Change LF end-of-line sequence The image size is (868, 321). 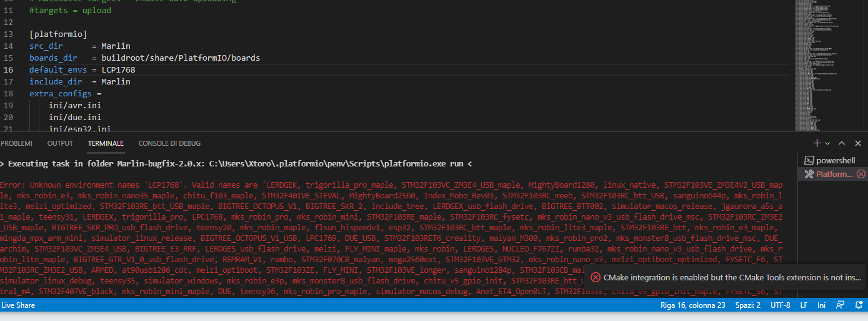804,305
